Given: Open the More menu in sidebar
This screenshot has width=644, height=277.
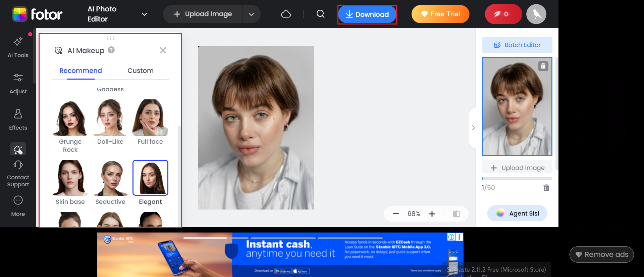Looking at the screenshot, I should 18,206.
